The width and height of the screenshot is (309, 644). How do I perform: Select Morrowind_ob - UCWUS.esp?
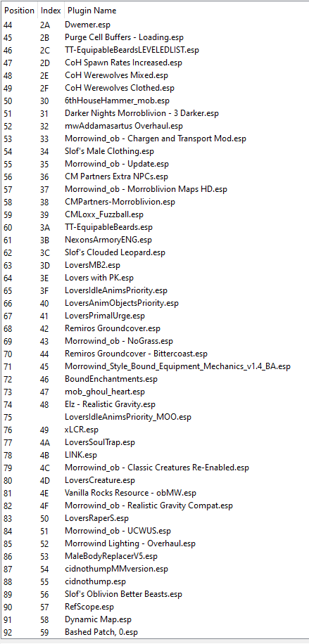118,531
